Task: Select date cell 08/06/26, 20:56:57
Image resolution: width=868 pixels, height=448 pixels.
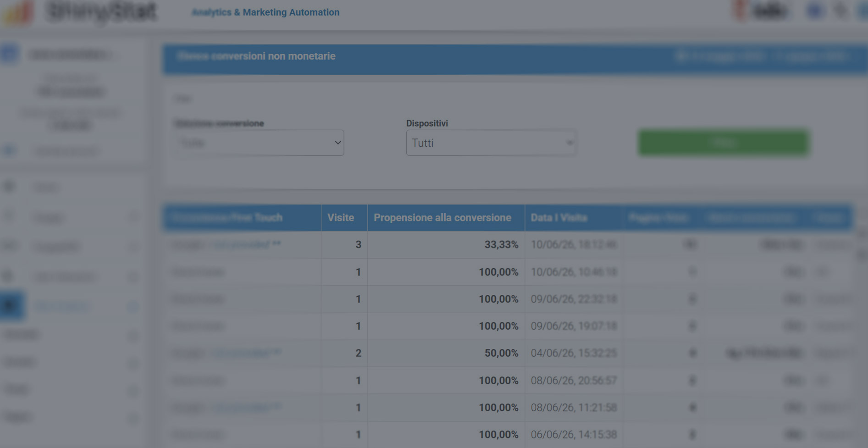Action: (574, 381)
